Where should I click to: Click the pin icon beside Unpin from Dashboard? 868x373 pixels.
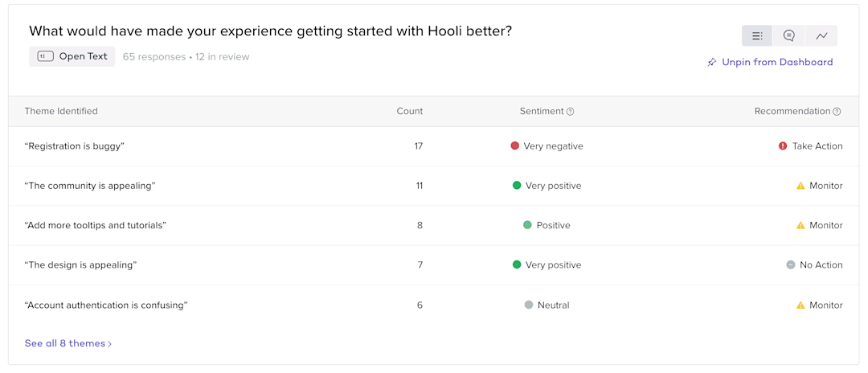pyautogui.click(x=712, y=63)
